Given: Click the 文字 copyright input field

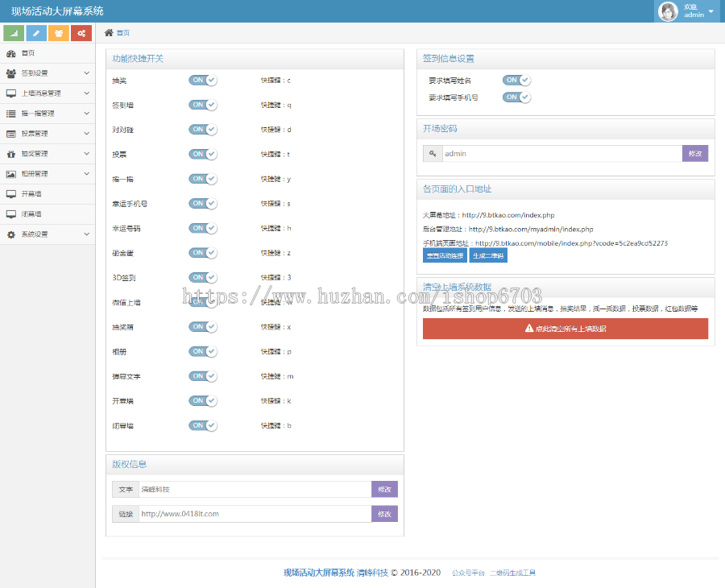Looking at the screenshot, I should [255, 489].
